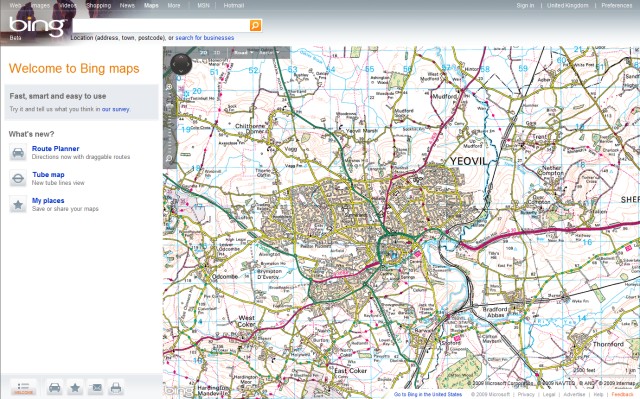This screenshot has height=399, width=640.
Task: Open 'our survey' link
Action: tap(116, 109)
